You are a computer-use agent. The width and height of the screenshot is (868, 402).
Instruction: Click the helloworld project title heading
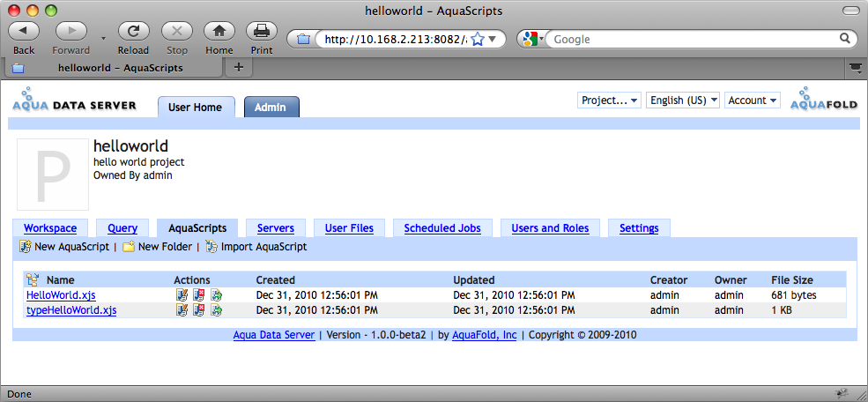130,146
